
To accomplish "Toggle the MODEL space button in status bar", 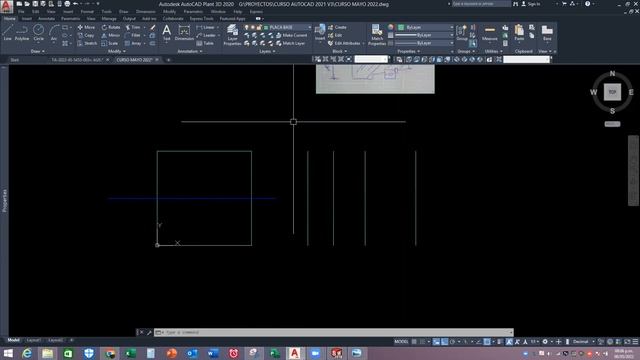I will pyautogui.click(x=401, y=342).
